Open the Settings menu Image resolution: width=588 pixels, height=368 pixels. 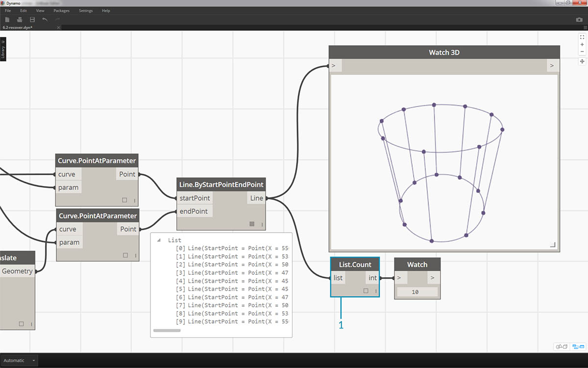[86, 10]
